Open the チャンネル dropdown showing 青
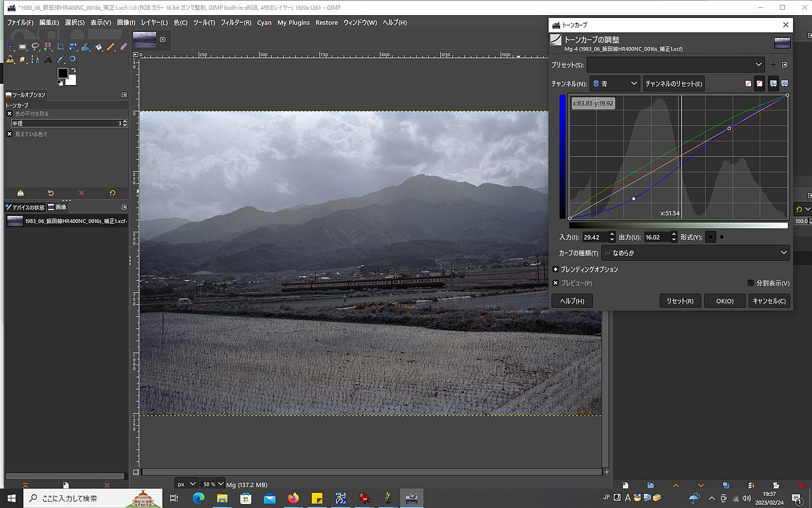Screen dimensions: 812x508 [x=615, y=84]
